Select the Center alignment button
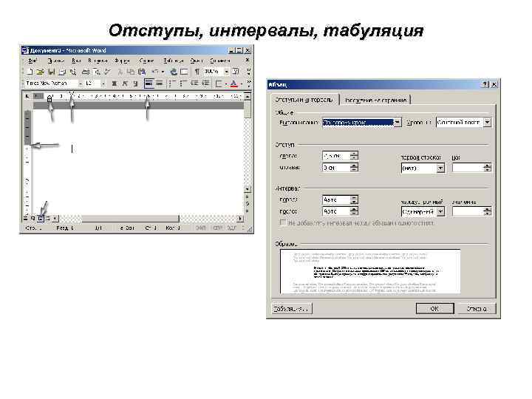Viewport: 532px width, 399px height. 159,83
